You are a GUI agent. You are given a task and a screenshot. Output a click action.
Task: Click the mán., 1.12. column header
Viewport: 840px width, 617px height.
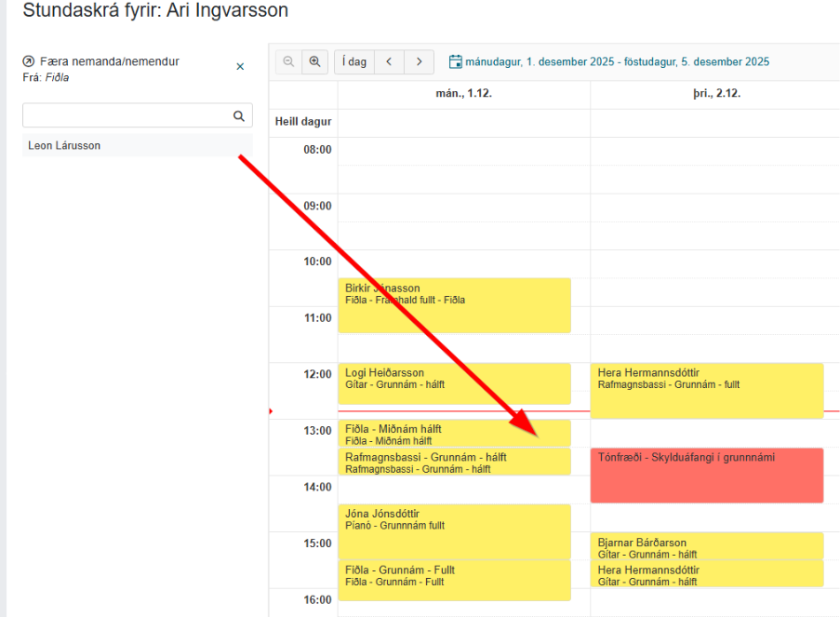point(464,93)
